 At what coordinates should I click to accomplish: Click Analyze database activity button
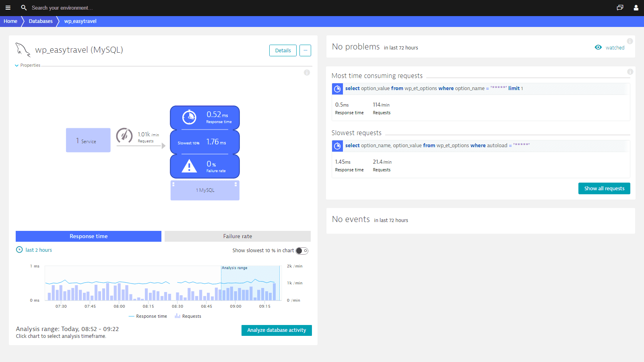[x=277, y=330]
